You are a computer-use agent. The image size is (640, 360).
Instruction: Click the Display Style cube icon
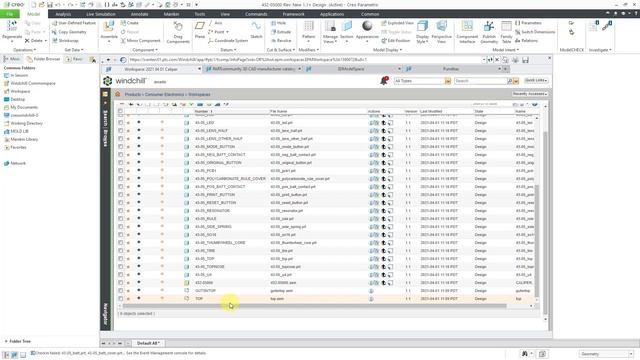coord(422,27)
